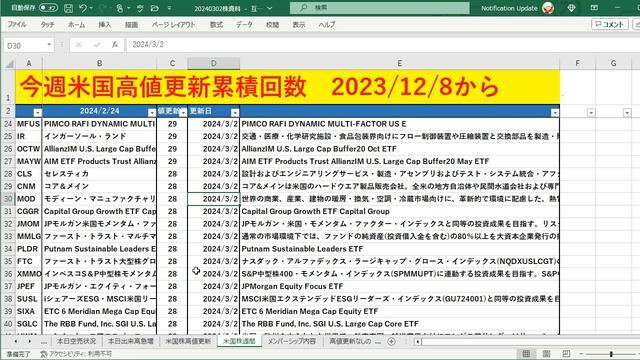Viewport: 640px width, 360px height.
Task: Switch to Page Break Preview icon
Action: [566, 353]
